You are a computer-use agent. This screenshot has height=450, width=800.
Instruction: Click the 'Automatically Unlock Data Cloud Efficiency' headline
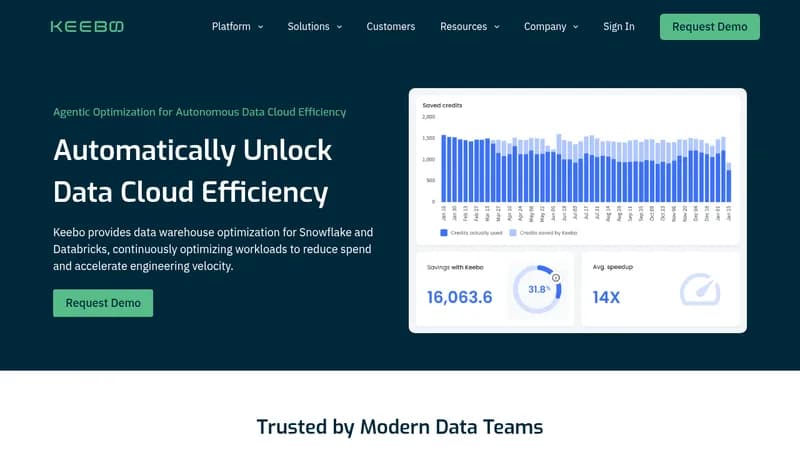click(x=193, y=171)
